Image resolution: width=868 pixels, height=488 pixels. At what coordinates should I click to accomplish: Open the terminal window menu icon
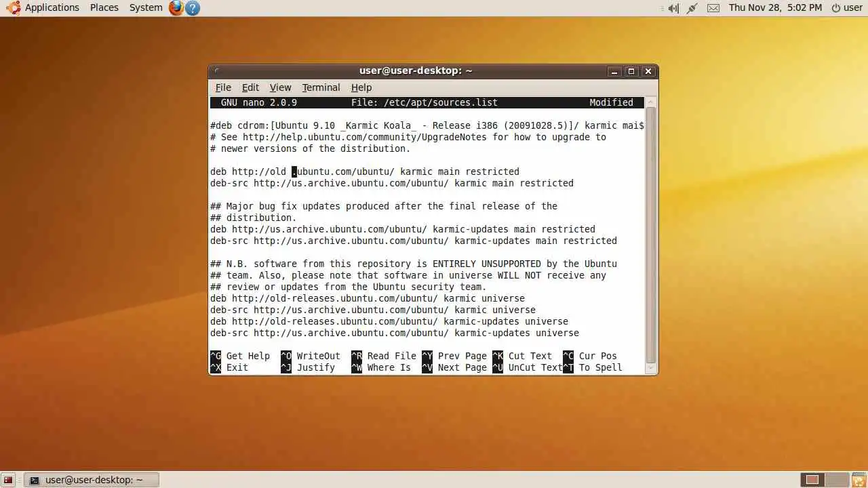[216, 71]
